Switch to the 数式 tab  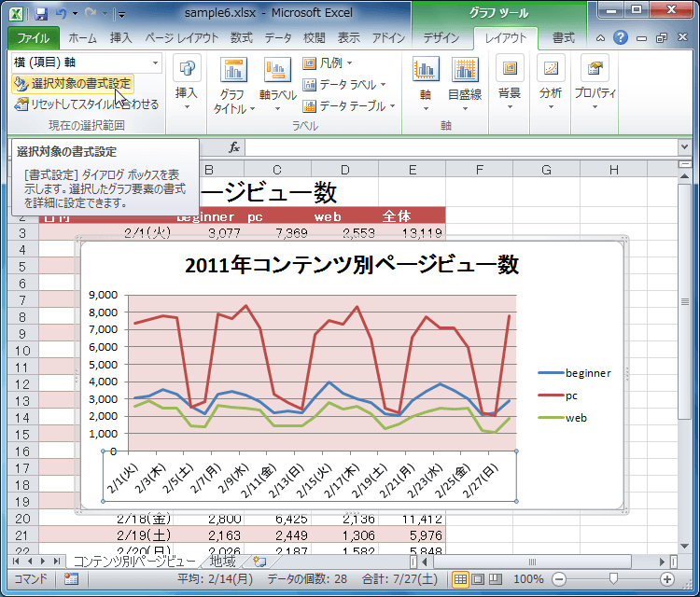click(x=242, y=38)
